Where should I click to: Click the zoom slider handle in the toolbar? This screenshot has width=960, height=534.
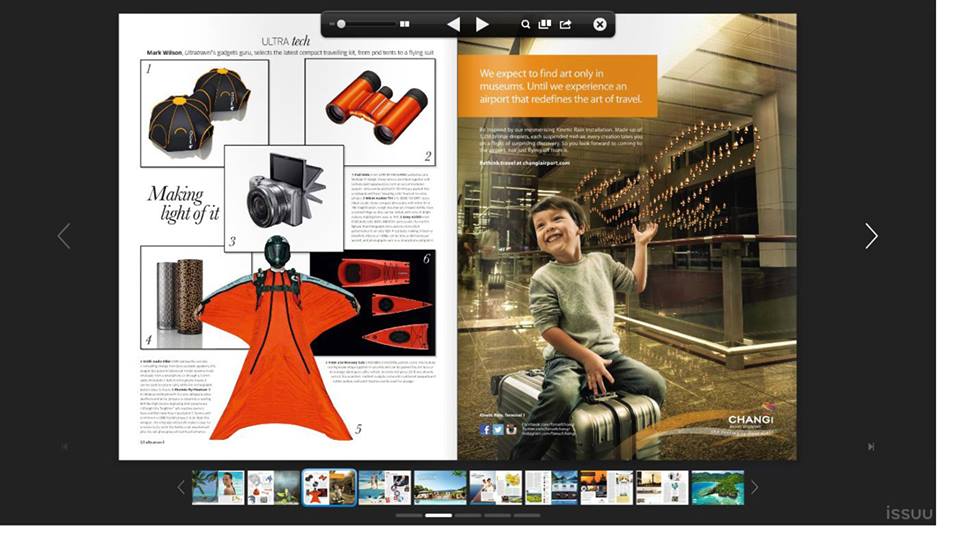341,24
